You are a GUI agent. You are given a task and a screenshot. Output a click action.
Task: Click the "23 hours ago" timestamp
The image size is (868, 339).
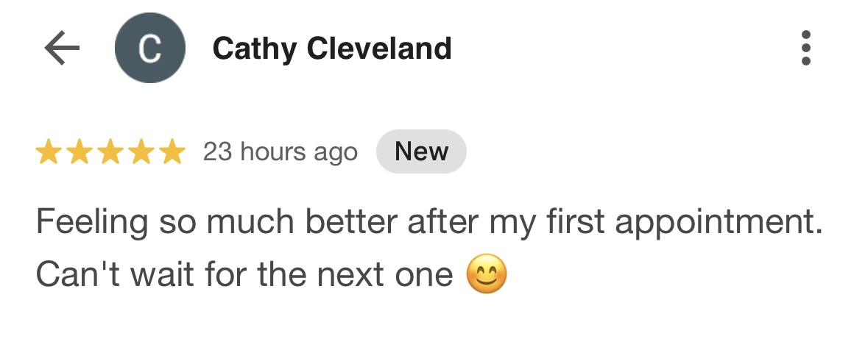click(280, 152)
